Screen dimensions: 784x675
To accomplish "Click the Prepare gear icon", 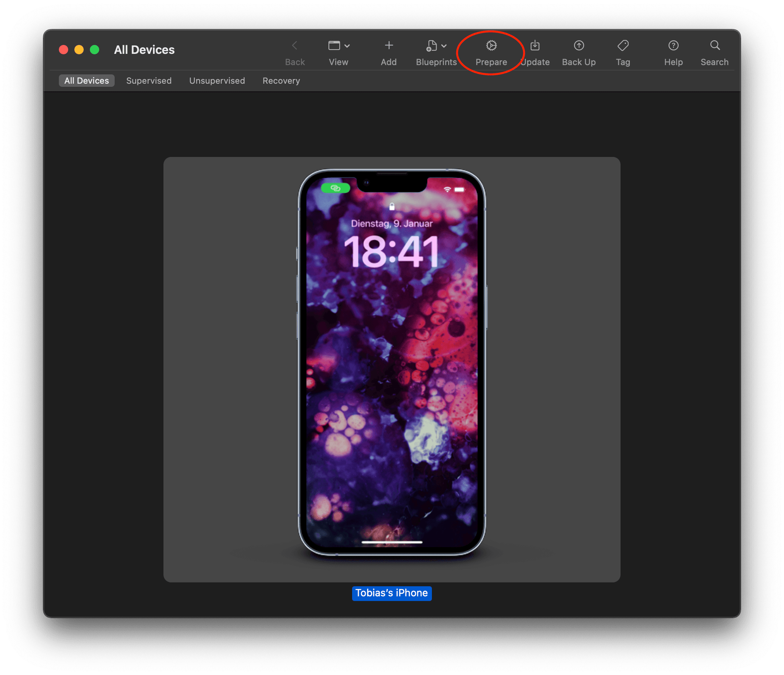I will click(x=491, y=46).
